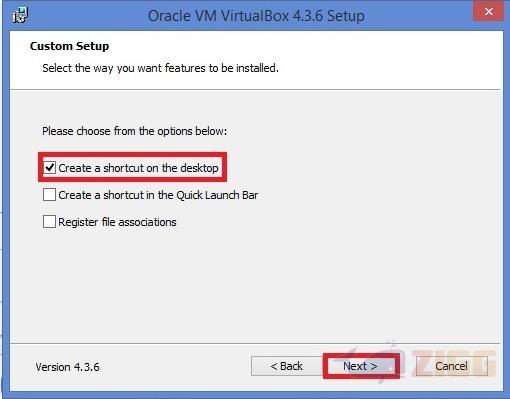Uncheck the desktop shortcut checkbox

[x=49, y=167]
